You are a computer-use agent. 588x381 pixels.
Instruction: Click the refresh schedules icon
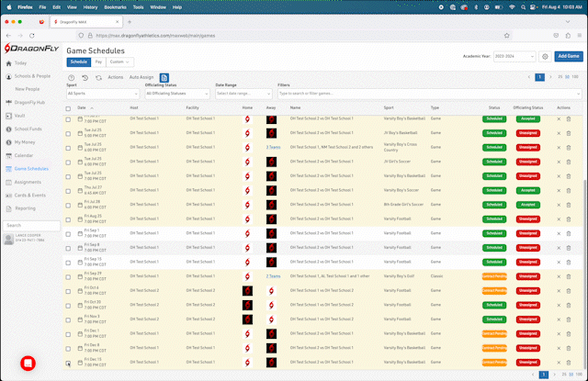click(x=97, y=78)
